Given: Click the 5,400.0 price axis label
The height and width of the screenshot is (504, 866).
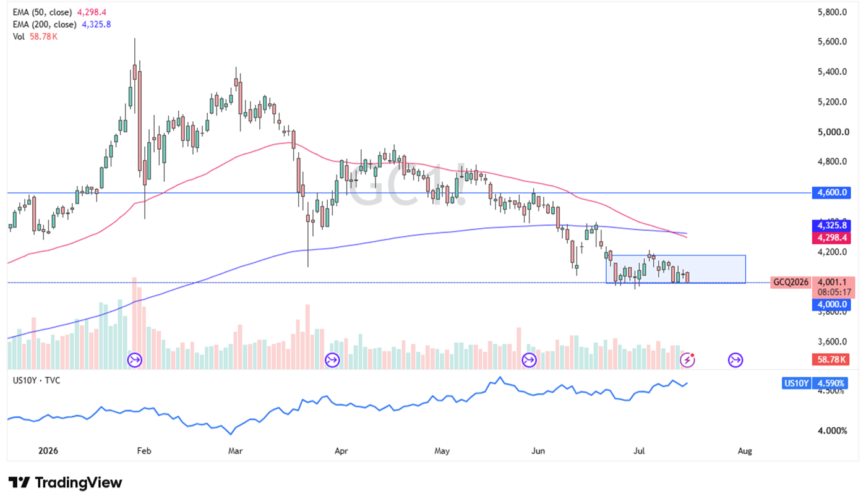Looking at the screenshot, I should [832, 72].
